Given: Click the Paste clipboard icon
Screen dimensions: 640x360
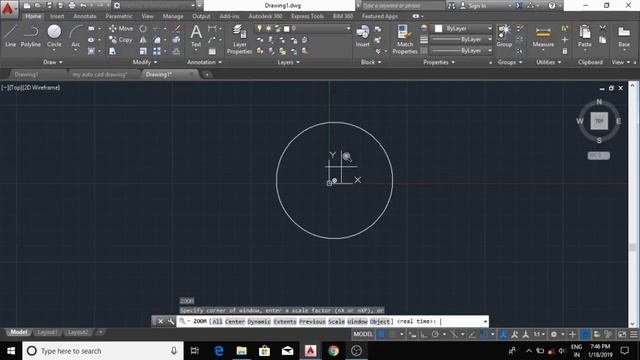Looking at the screenshot, I should [x=584, y=37].
